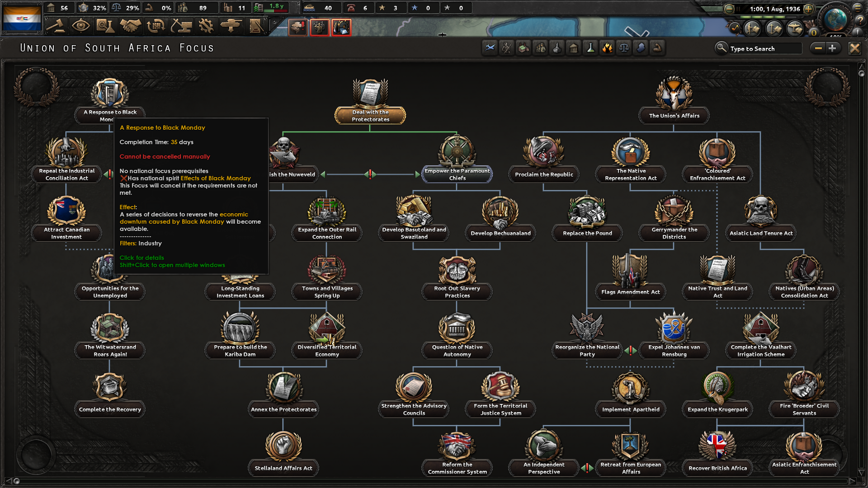Toggle the flame annexation focus filter
The image size is (868, 488).
(x=607, y=47)
